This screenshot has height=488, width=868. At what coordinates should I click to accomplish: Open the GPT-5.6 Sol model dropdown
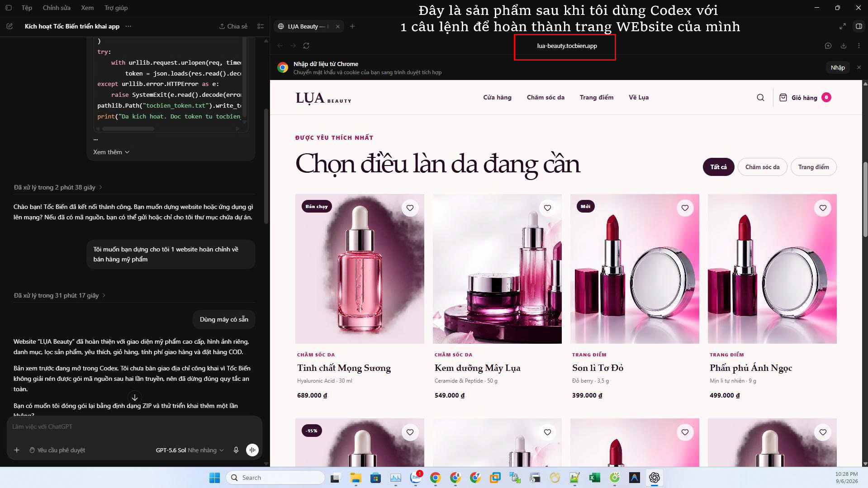190,450
